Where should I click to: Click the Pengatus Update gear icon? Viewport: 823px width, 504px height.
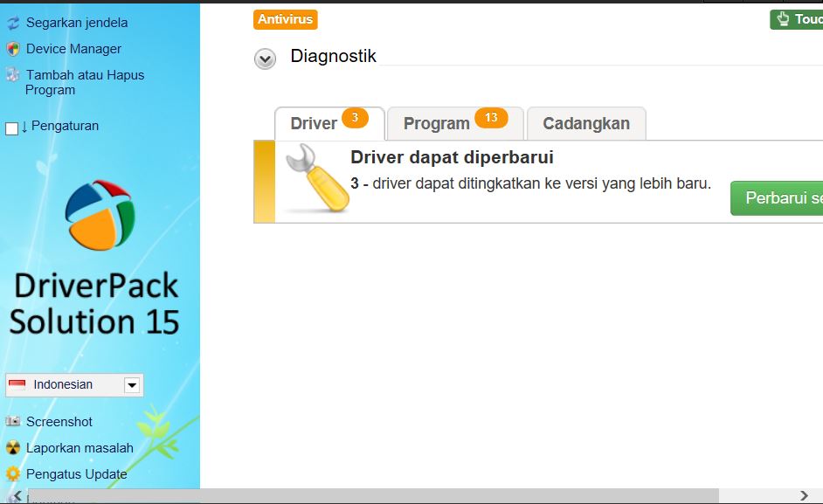point(13,474)
